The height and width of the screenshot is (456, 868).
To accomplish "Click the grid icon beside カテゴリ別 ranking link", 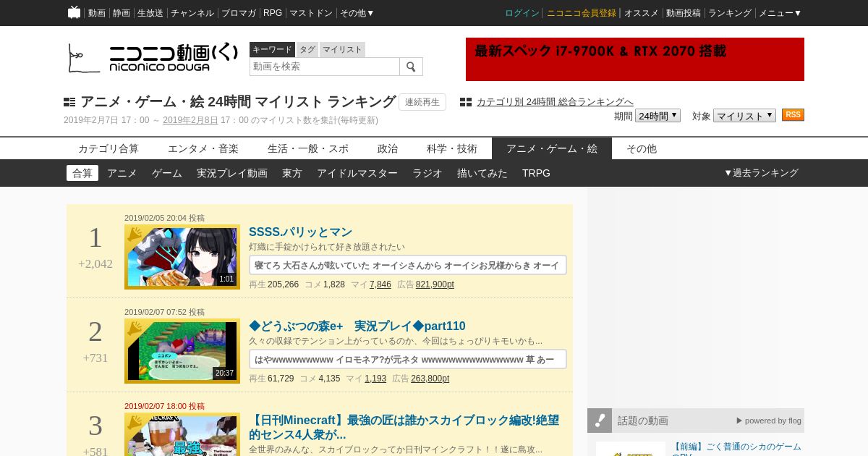I will pos(466,102).
